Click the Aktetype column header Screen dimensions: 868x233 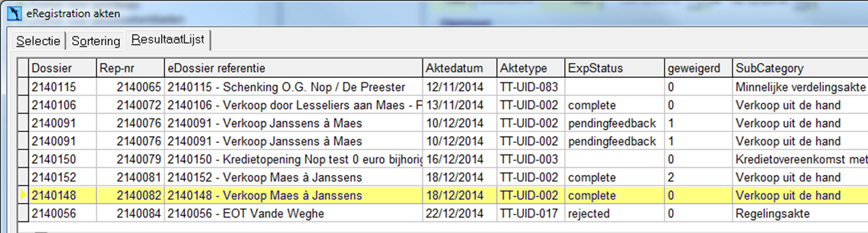coord(531,68)
